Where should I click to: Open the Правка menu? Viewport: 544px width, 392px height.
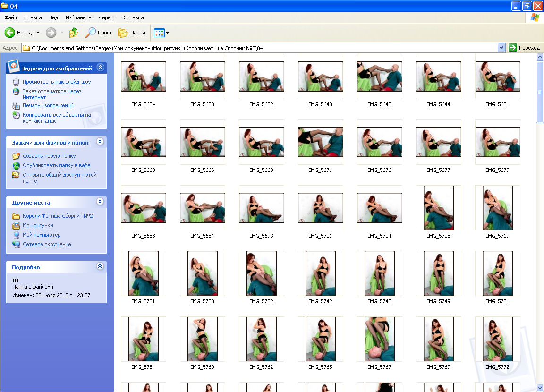point(33,17)
